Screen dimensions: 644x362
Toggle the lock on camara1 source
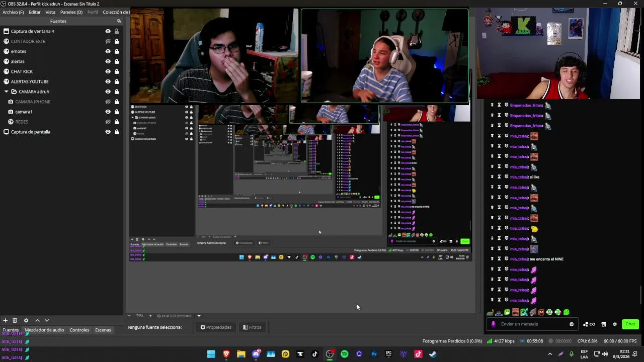coord(117,112)
